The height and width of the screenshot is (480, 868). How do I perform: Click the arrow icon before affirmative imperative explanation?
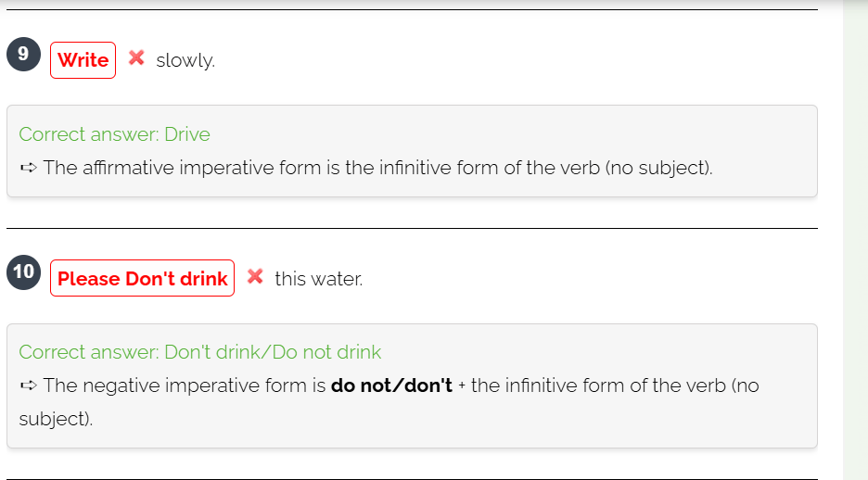[x=28, y=168]
